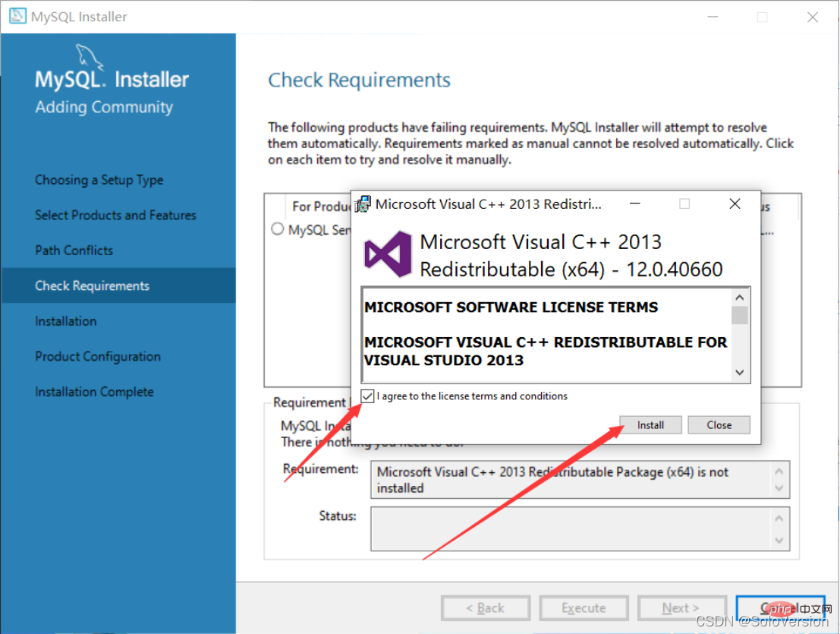840x634 pixels.
Task: Open Choosing a Setup Type step
Action: coord(99,180)
